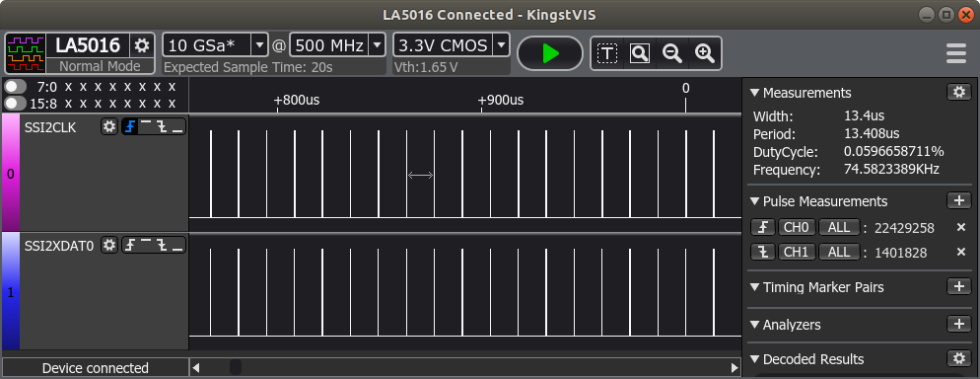Open SSI2XDAT0 channel settings gear
The width and height of the screenshot is (980, 379).
[109, 245]
